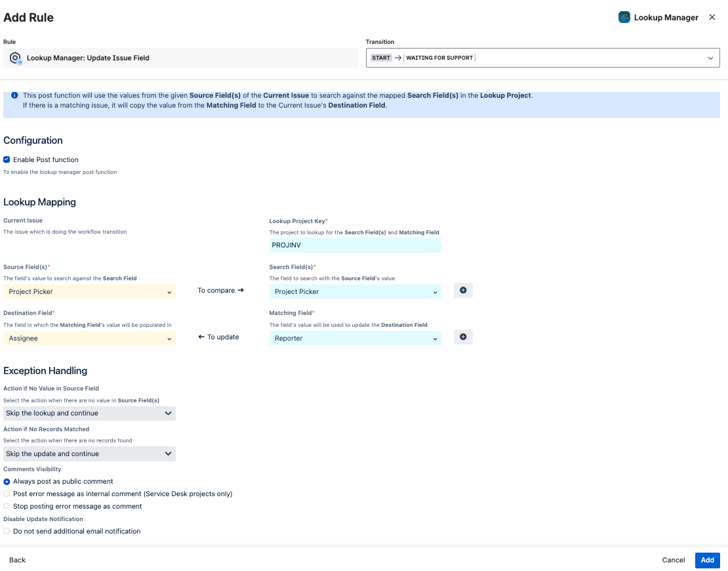728x571 pixels.
Task: Open the Skip the lookup and continue dropdown
Action: (x=89, y=413)
